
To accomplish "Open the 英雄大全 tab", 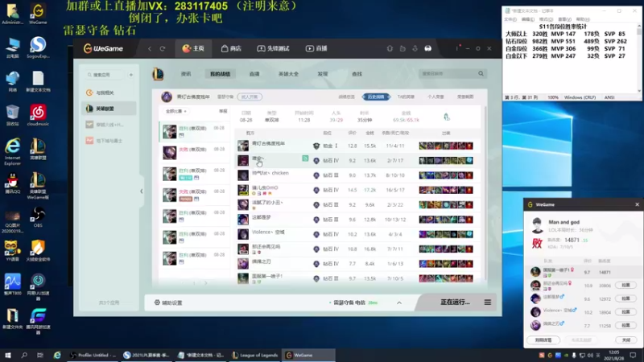I will (x=288, y=74).
